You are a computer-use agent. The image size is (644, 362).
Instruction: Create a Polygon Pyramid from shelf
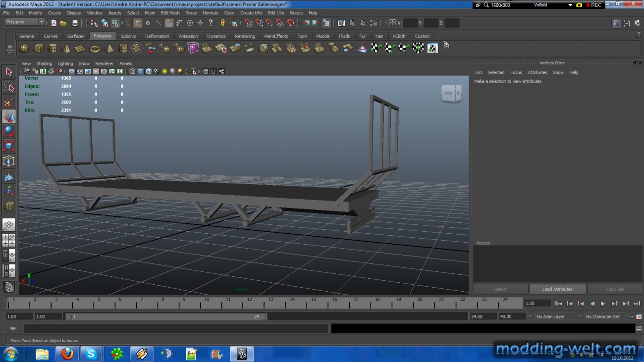pos(109,48)
